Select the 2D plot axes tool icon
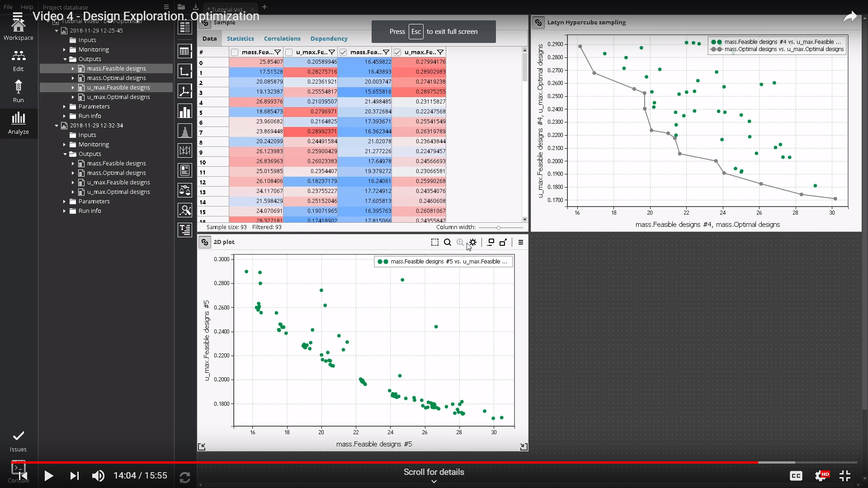This screenshot has width=868, height=488. (185, 71)
